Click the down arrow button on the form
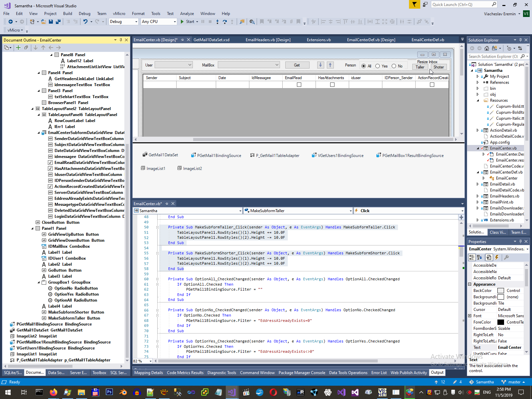The image size is (532, 399). click(321, 65)
